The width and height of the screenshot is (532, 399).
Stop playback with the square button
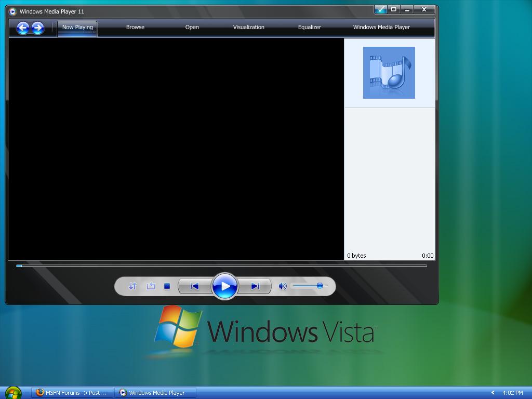167,286
